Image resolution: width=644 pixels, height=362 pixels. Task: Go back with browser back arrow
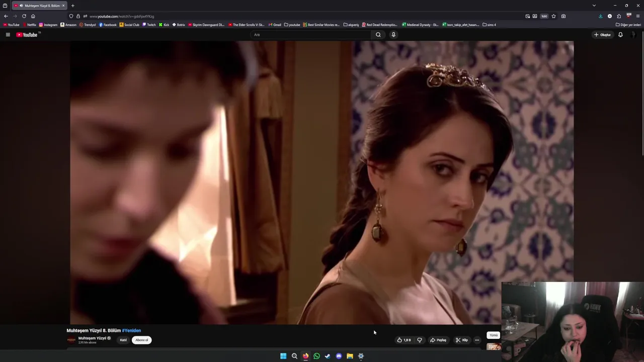pos(6,16)
